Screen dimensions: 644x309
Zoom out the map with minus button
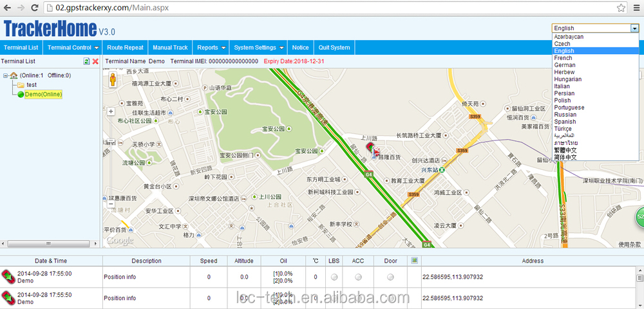point(111,203)
